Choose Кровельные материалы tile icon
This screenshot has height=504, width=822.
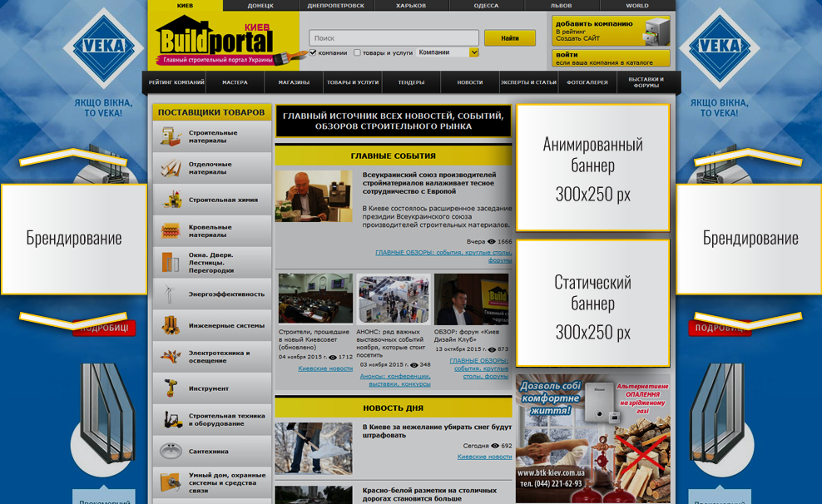pyautogui.click(x=171, y=230)
